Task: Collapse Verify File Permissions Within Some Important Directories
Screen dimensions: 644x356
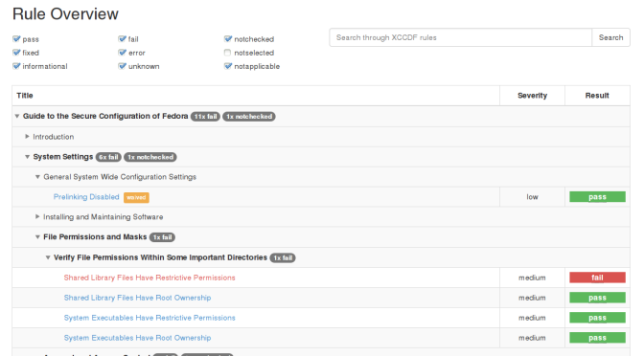Action: point(48,257)
